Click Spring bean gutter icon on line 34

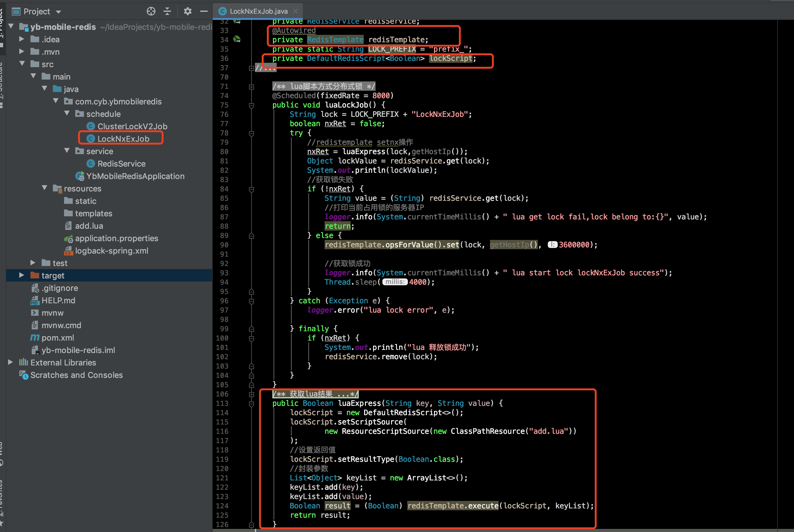coord(237,39)
